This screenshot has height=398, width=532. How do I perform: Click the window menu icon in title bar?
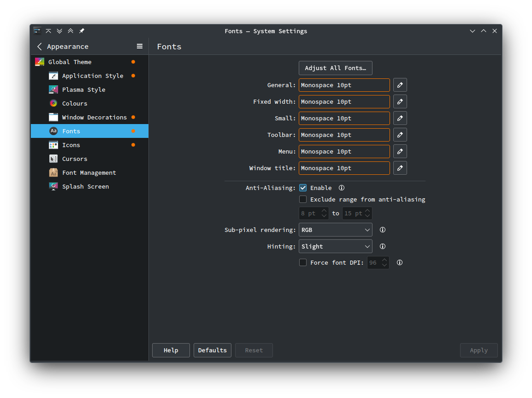37,31
